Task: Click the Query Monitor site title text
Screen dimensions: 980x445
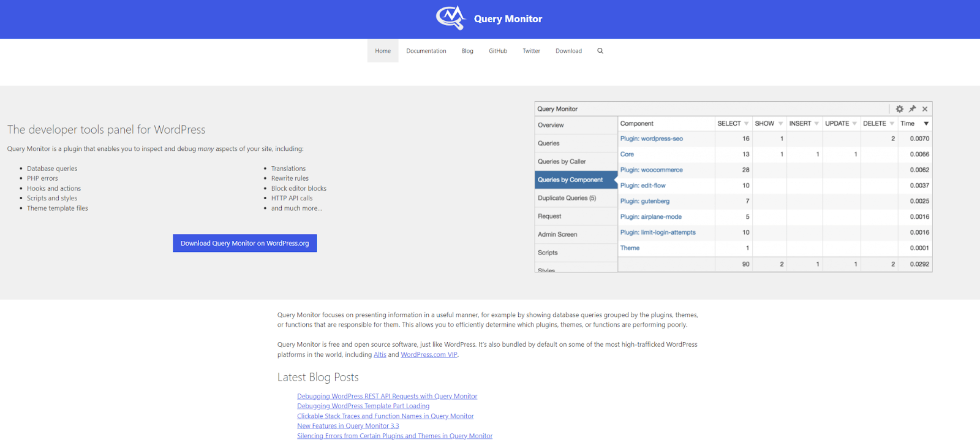Action: 508,19
